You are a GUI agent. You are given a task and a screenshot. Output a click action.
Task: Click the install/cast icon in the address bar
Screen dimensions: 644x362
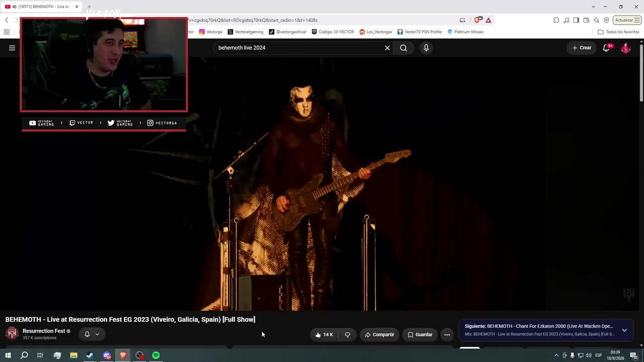(x=462, y=20)
